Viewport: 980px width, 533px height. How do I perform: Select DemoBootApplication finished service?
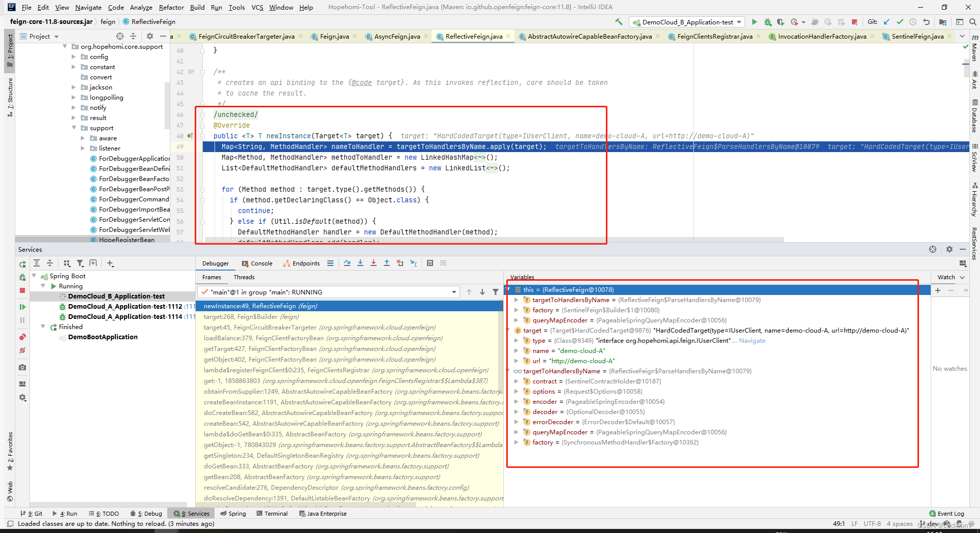coord(103,337)
